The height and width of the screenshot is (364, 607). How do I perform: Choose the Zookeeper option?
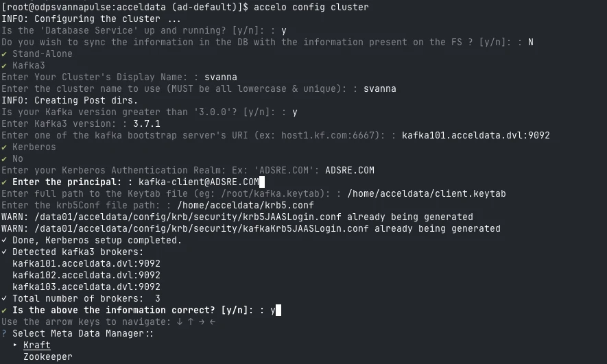click(47, 356)
